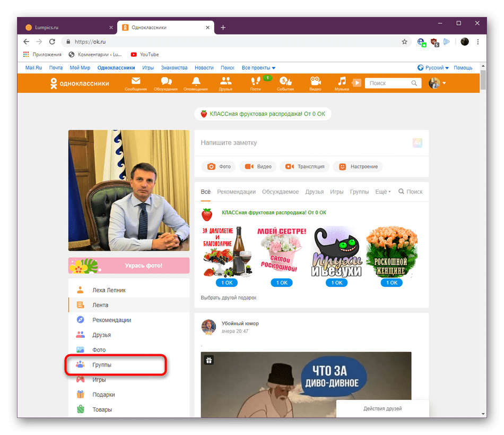This screenshot has height=435, width=504.
Task: Open Фото in the left sidebar
Action: [x=128, y=349]
